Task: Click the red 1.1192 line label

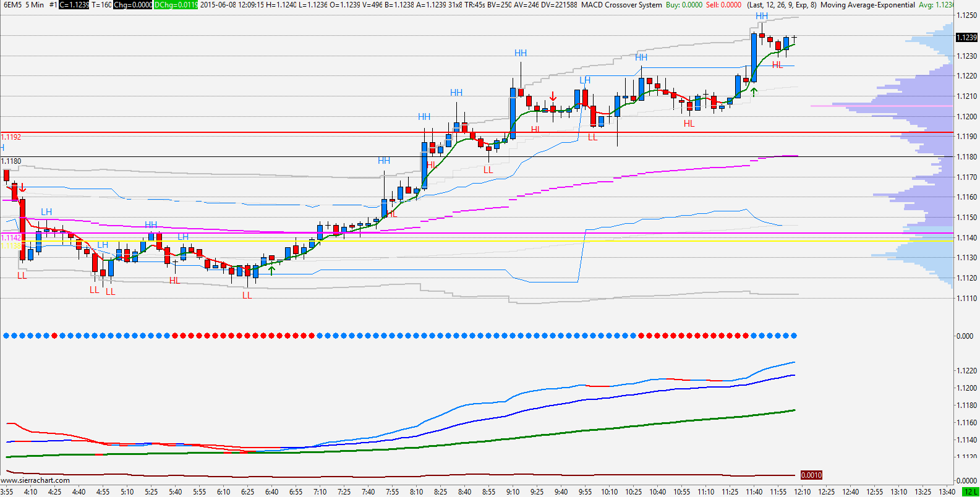Action: 11,137
